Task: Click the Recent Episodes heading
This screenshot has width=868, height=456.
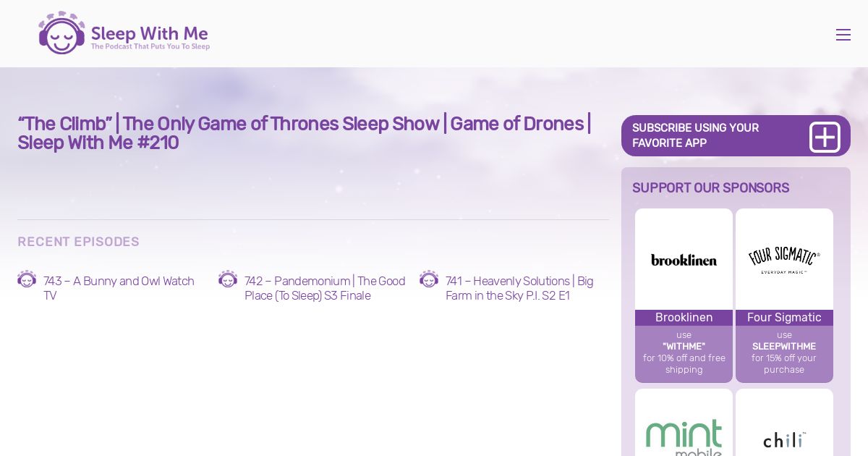Action: tap(78, 242)
